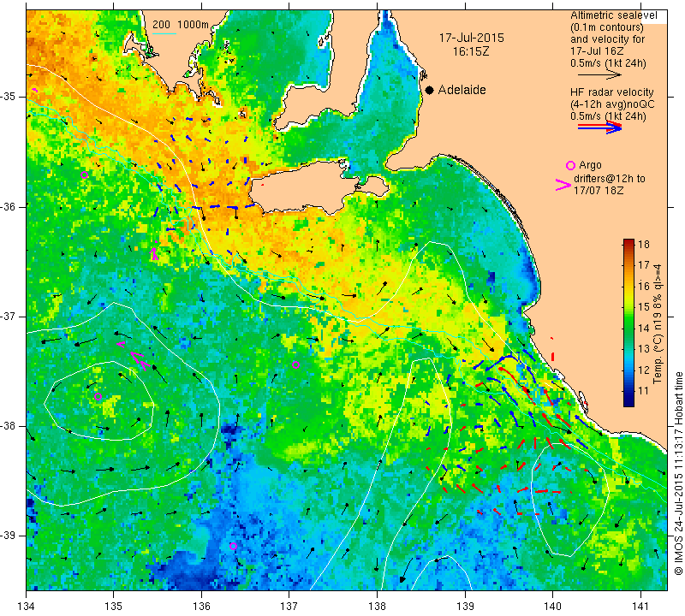Click the Adelaide label text
The height and width of the screenshot is (616, 685).
click(x=462, y=90)
